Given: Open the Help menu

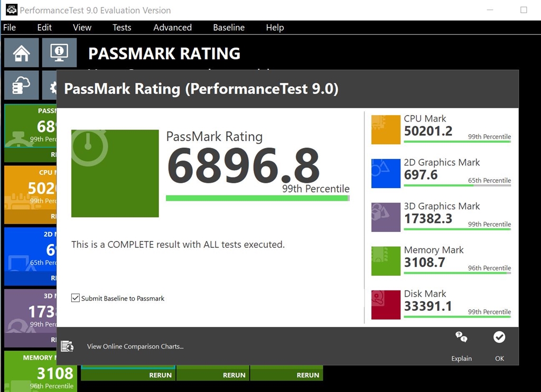Looking at the screenshot, I should coord(275,27).
